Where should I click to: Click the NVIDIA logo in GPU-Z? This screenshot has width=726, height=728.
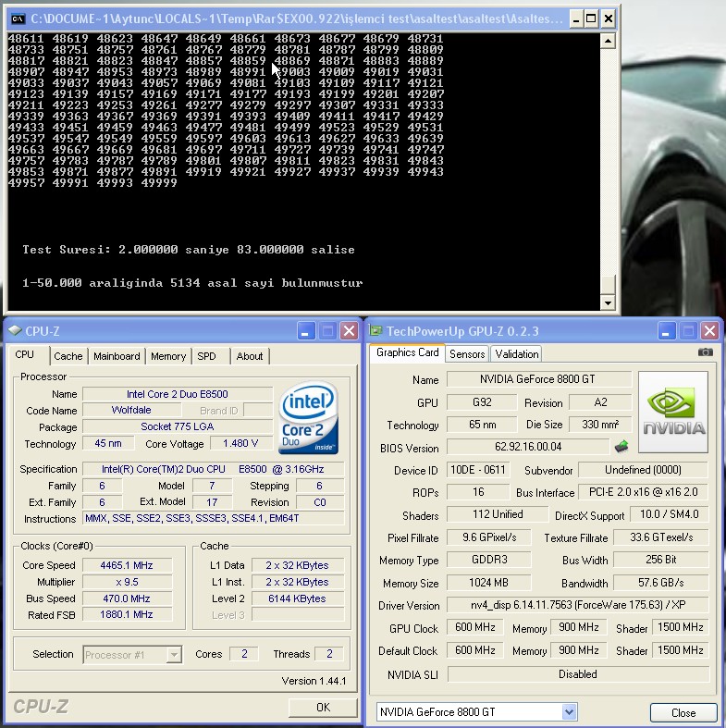point(673,412)
